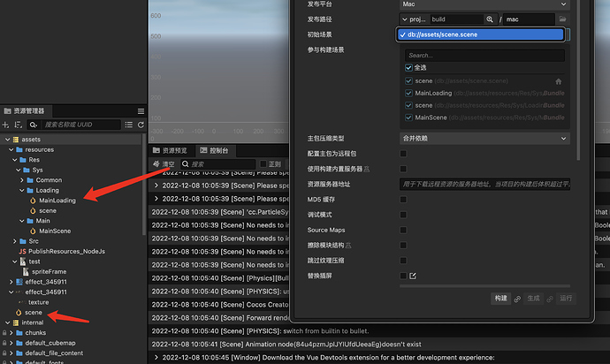This screenshot has width=610, height=364.
Task: Enable the MD5 缓存 checkbox
Action: tap(403, 200)
